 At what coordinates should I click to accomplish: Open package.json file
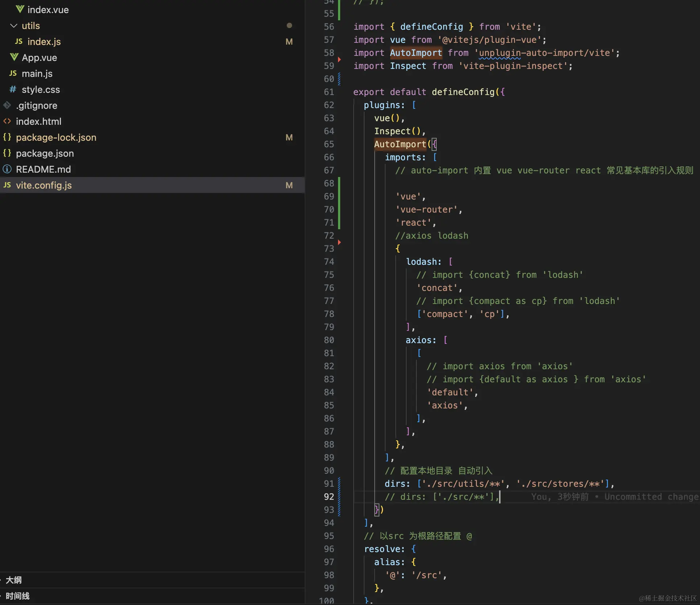tap(45, 153)
